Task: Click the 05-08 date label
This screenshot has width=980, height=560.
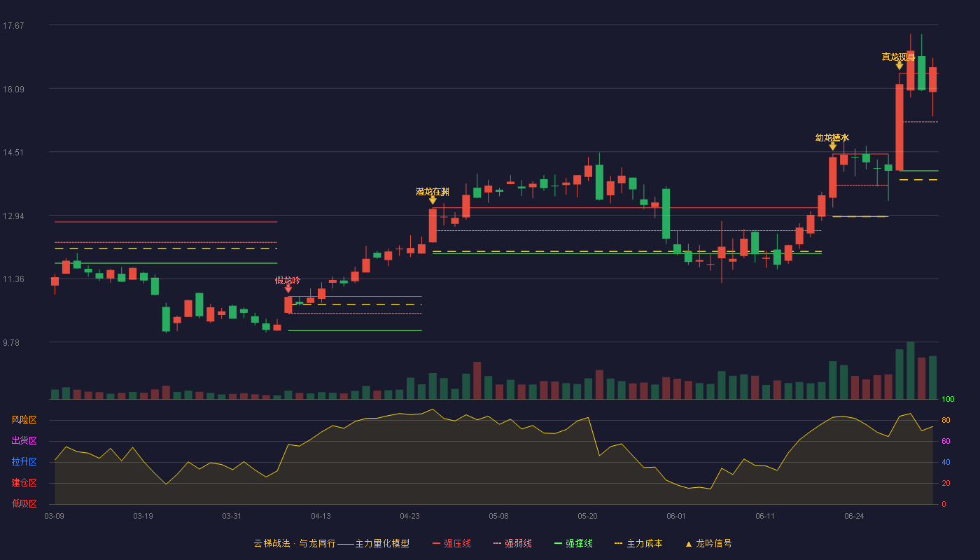Action: pos(498,516)
